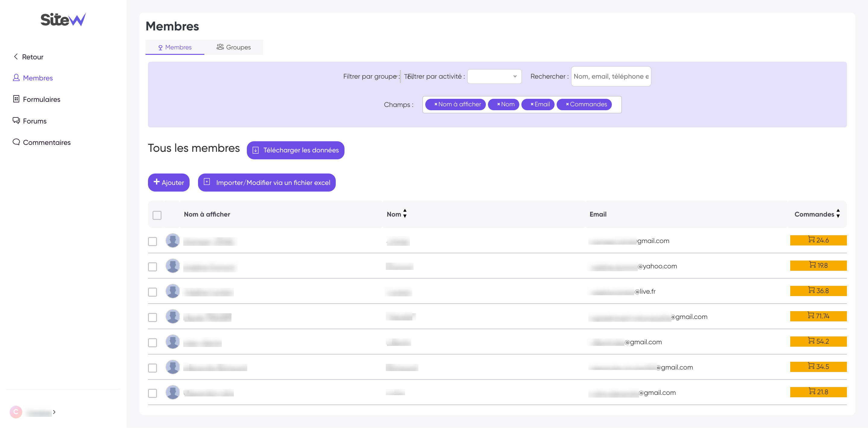This screenshot has height=428, width=868.
Task: Check the member row with 24.6 order
Action: [153, 242]
